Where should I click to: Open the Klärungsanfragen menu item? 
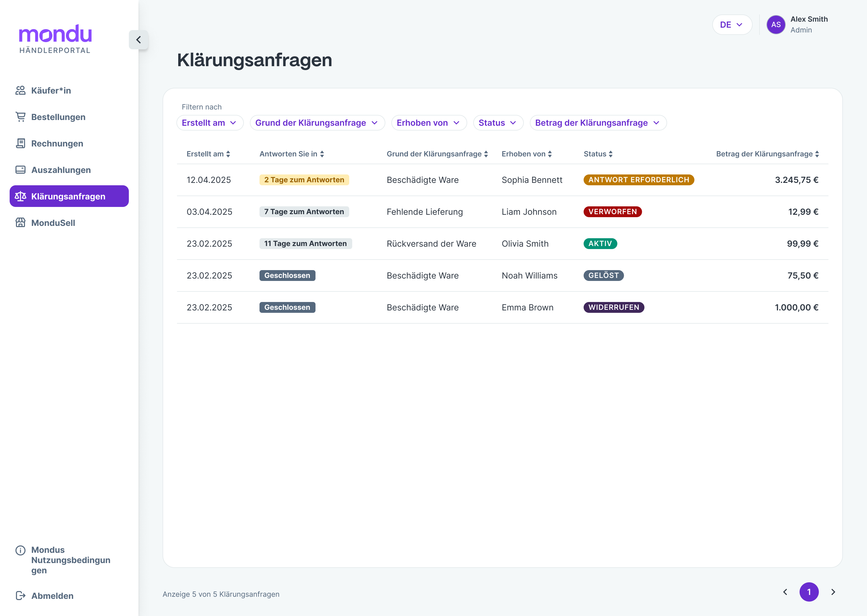[69, 196]
